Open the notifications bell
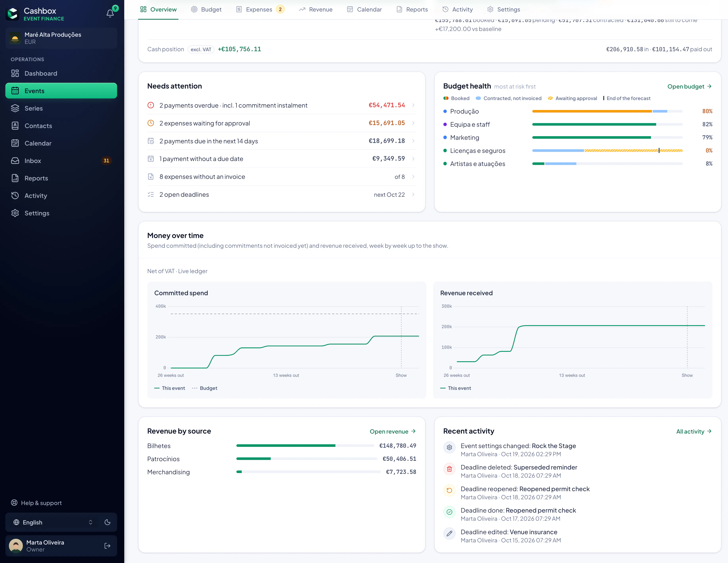728x563 pixels. [110, 13]
